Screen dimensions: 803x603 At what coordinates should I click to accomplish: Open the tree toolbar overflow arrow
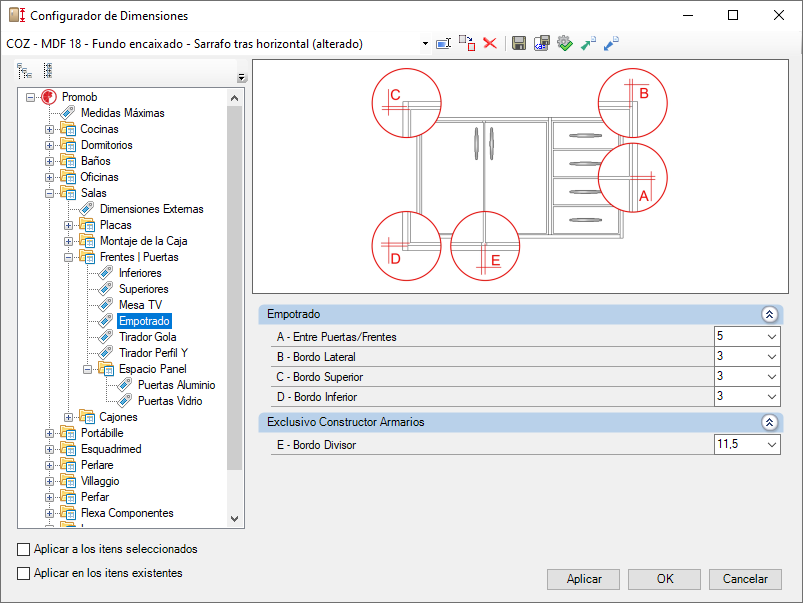point(242,78)
